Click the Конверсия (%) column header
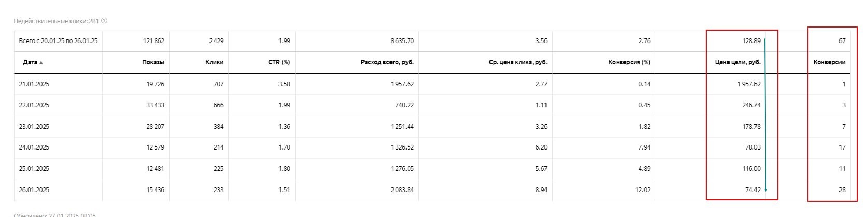 (629, 62)
